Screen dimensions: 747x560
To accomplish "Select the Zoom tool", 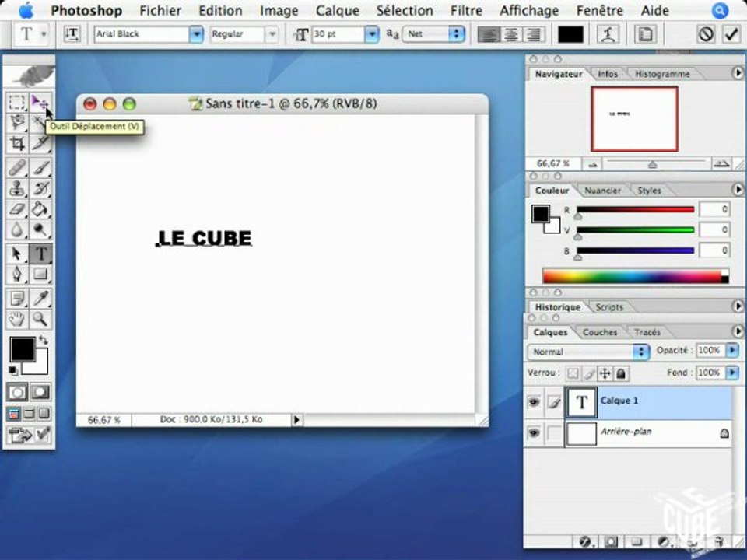I will pyautogui.click(x=40, y=319).
